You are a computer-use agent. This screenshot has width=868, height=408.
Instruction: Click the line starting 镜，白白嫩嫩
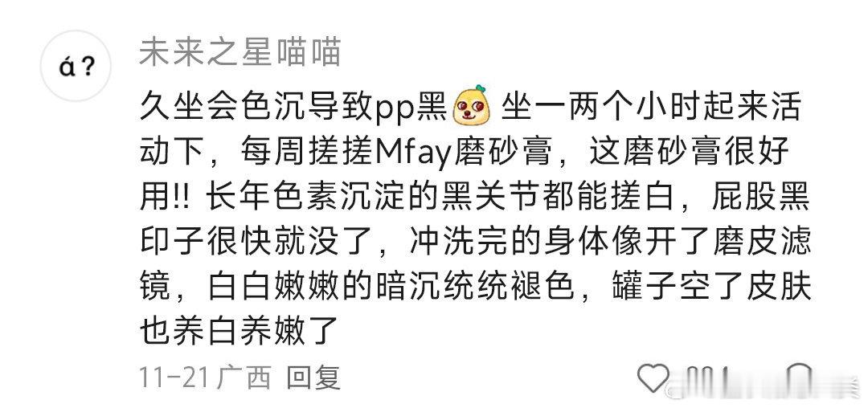pyautogui.click(x=474, y=288)
